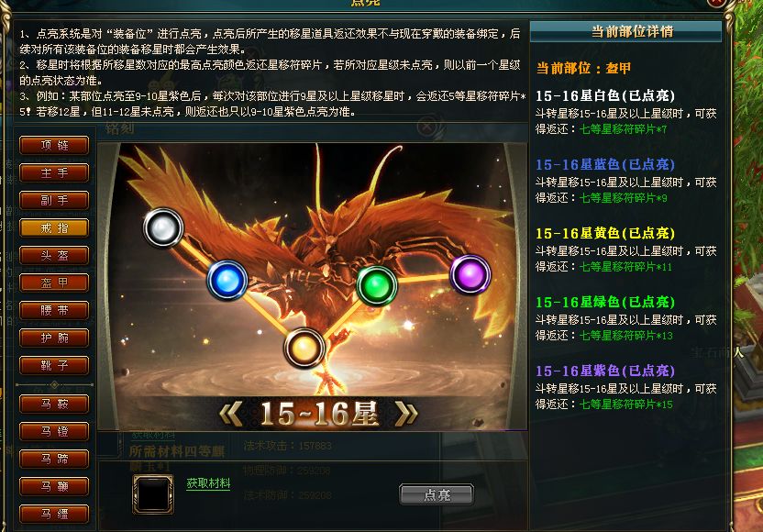Select the white orb node
763x532 pixels.
click(x=163, y=227)
